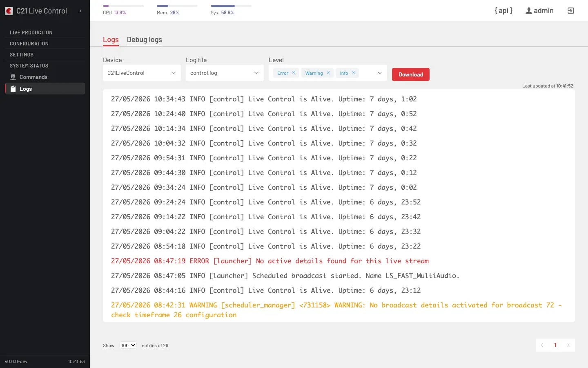
Task: Click the entries of 29 text
Action: [x=155, y=346]
